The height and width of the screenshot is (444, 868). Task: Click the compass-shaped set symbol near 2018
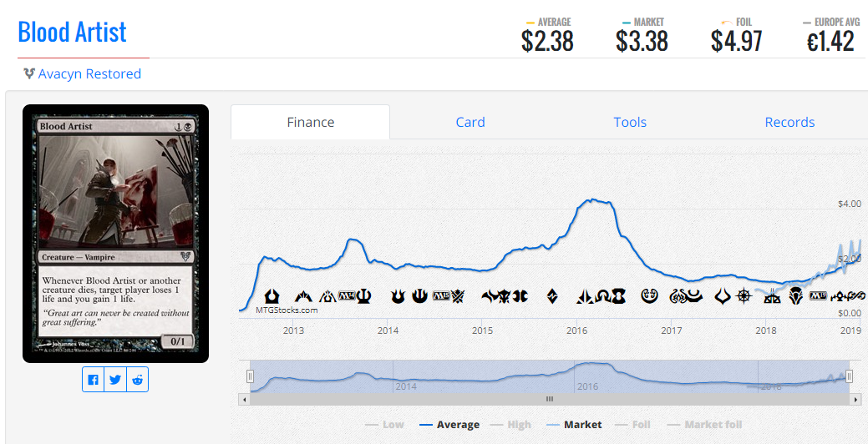click(743, 296)
